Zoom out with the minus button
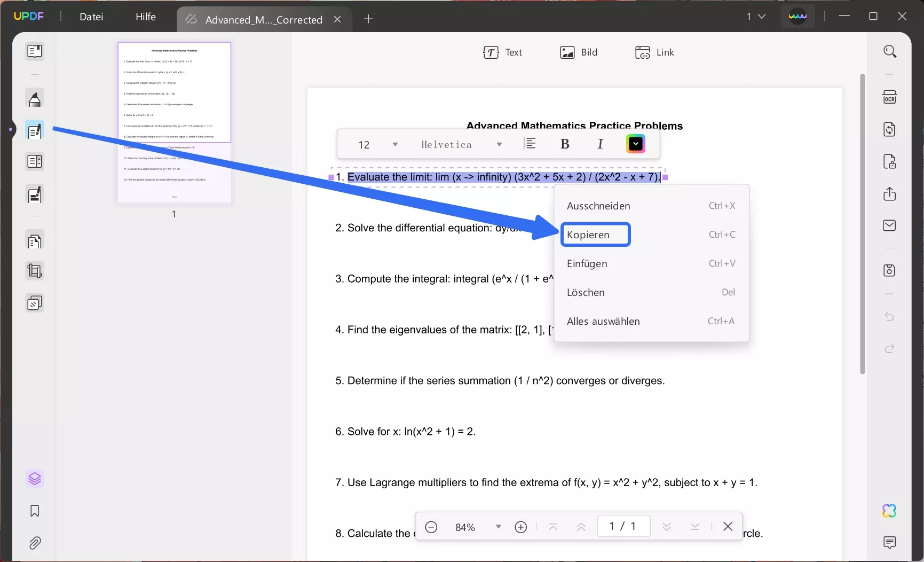Image resolution: width=924 pixels, height=562 pixels. pos(431,527)
